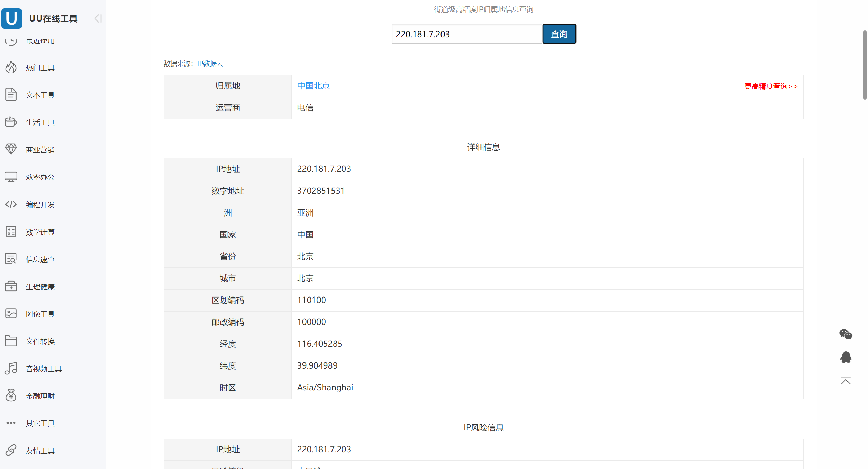
Task: Click the IP address input field
Action: (x=466, y=34)
